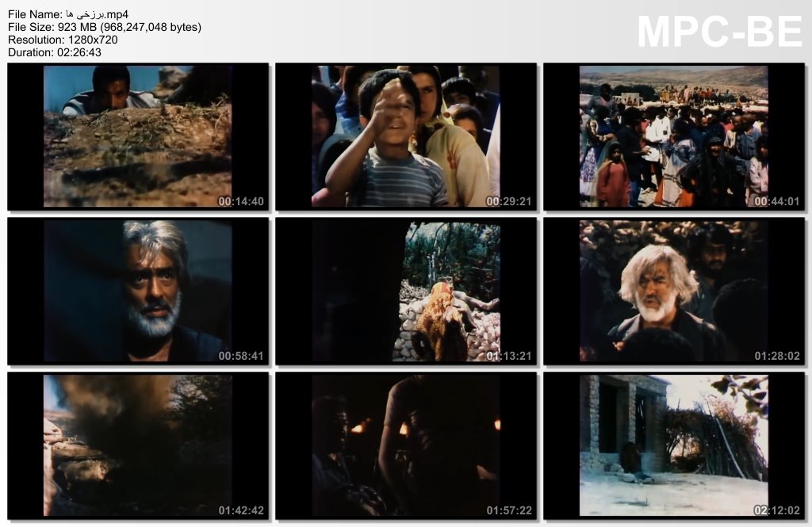Click the 01:28:02 timestamp label
This screenshot has width=812, height=527.
[777, 356]
